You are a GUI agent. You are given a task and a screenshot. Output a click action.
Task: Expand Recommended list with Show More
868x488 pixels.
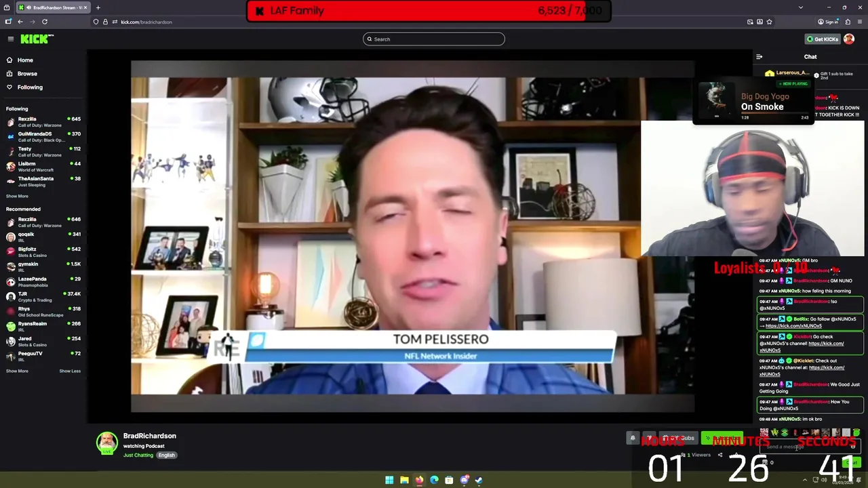[x=17, y=371]
